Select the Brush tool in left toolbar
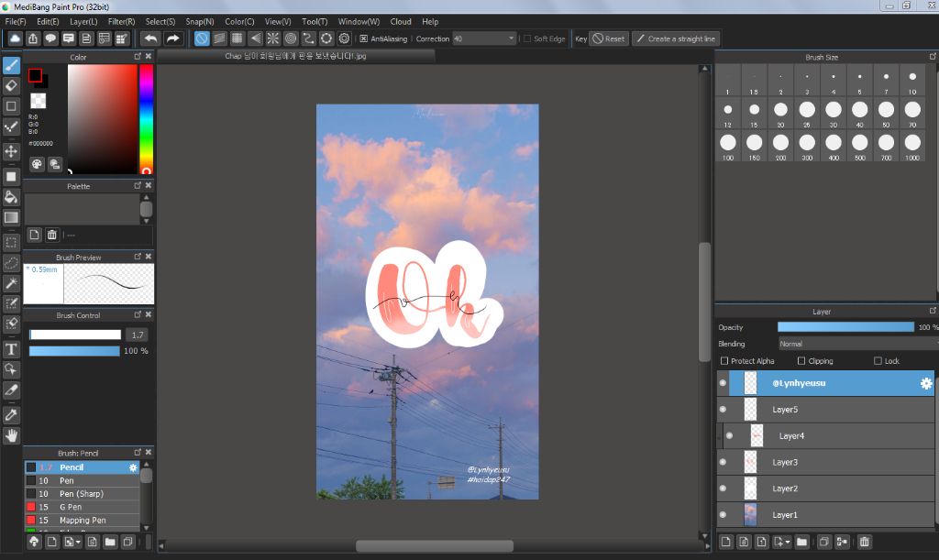 coord(11,66)
